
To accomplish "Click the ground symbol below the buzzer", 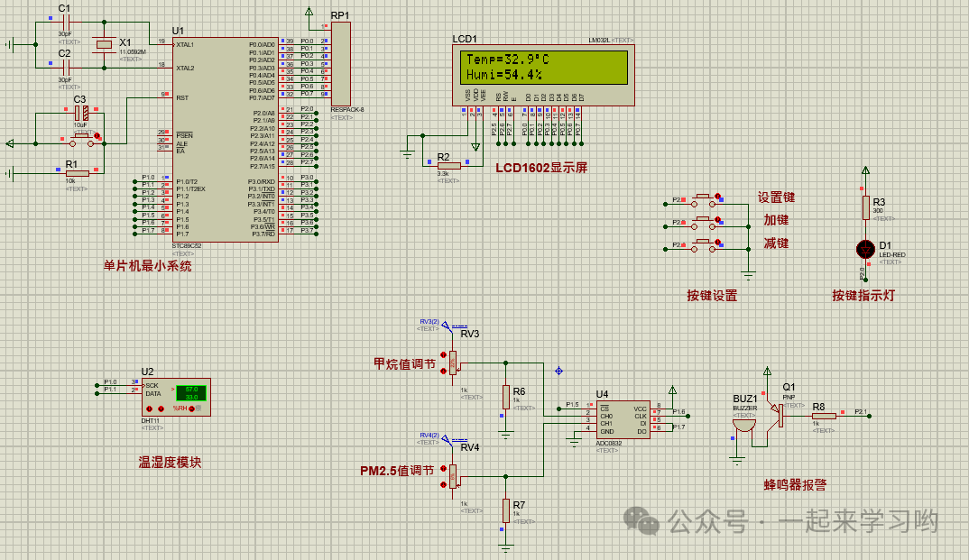I will (x=736, y=460).
